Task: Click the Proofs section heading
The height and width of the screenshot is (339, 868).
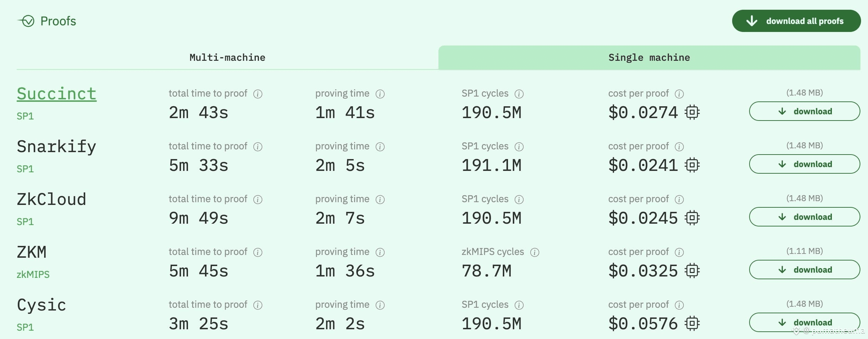Action: tap(58, 21)
